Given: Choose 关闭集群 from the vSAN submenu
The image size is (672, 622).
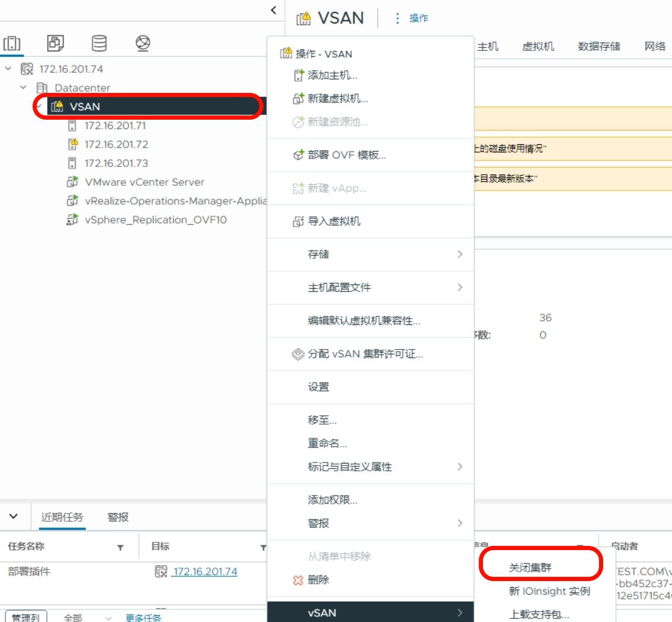Looking at the screenshot, I should [x=530, y=567].
